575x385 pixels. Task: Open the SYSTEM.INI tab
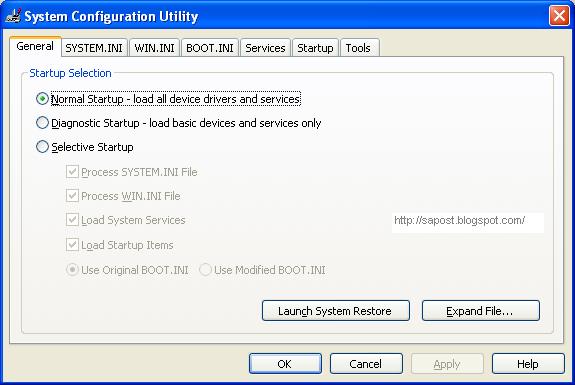pyautogui.click(x=94, y=48)
